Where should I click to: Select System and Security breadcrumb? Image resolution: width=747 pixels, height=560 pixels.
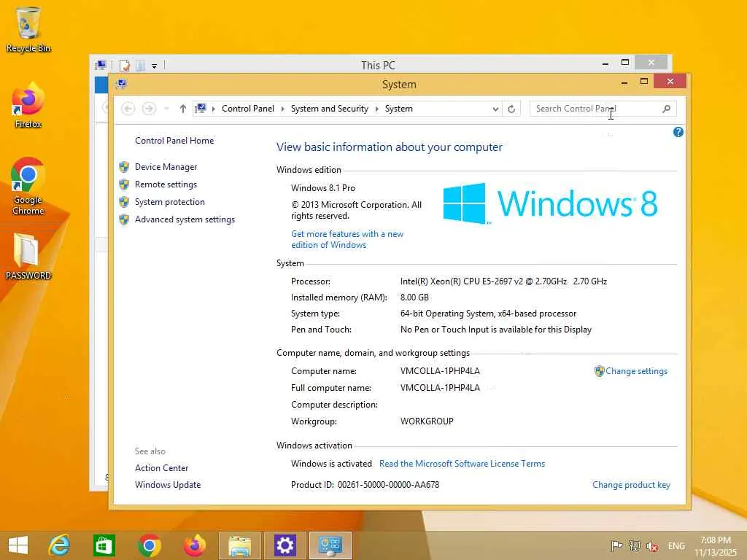click(329, 109)
